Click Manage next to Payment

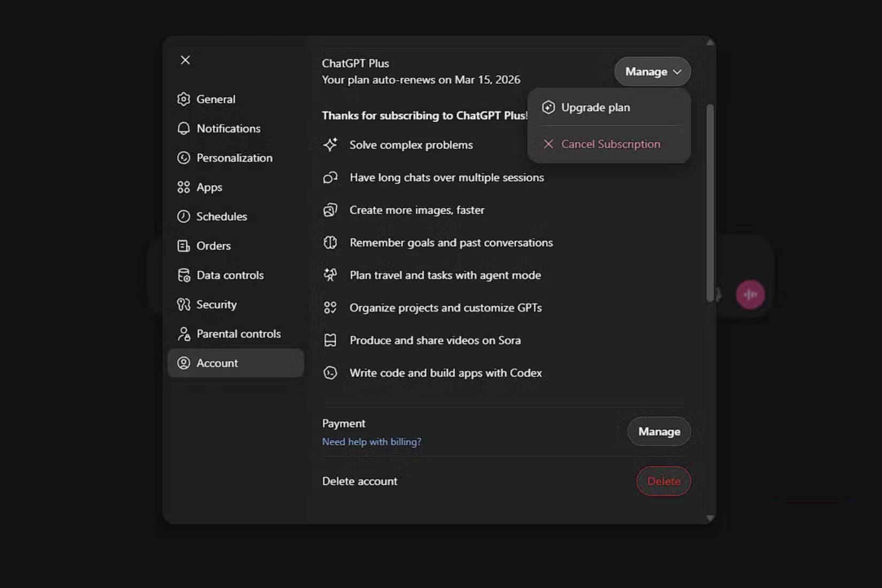(x=659, y=431)
